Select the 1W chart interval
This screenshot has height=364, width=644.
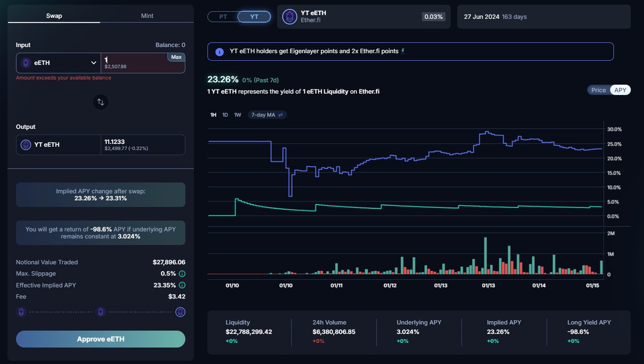pyautogui.click(x=238, y=115)
